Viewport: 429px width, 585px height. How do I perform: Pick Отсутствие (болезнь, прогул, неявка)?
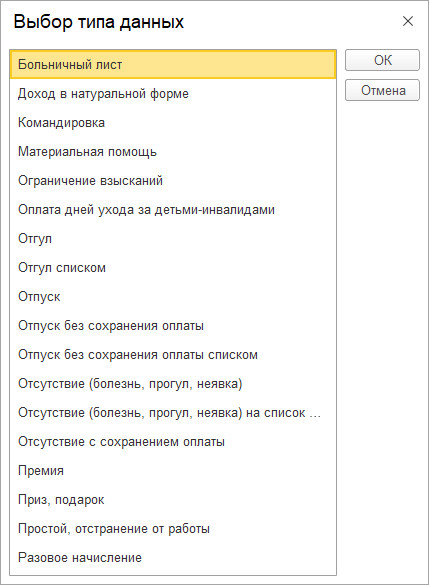(173, 384)
